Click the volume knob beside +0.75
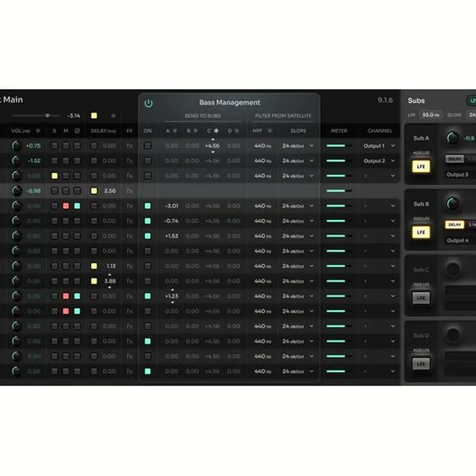This screenshot has height=476, width=476. click(17, 145)
